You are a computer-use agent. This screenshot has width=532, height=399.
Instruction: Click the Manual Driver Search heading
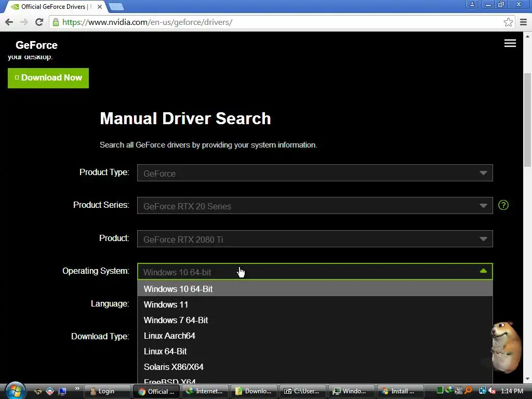[185, 118]
